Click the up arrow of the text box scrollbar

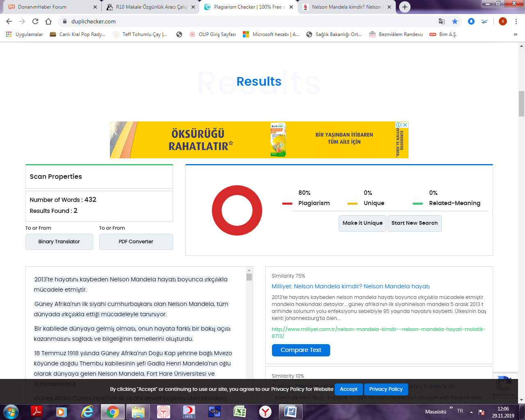tap(249, 270)
